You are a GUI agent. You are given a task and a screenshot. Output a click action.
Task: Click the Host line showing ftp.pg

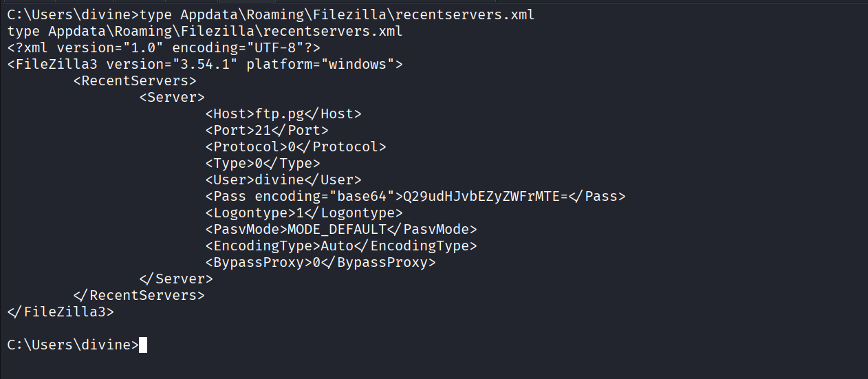pos(283,113)
